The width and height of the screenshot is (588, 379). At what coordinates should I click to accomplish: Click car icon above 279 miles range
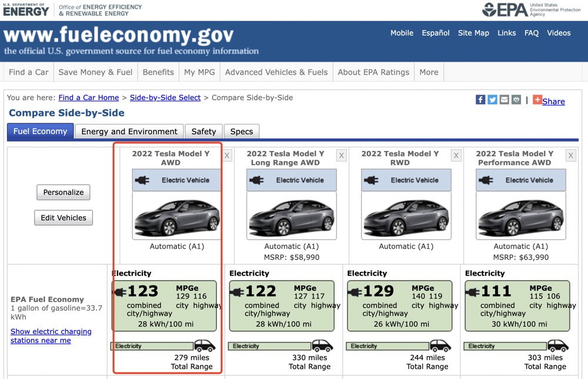pos(205,346)
